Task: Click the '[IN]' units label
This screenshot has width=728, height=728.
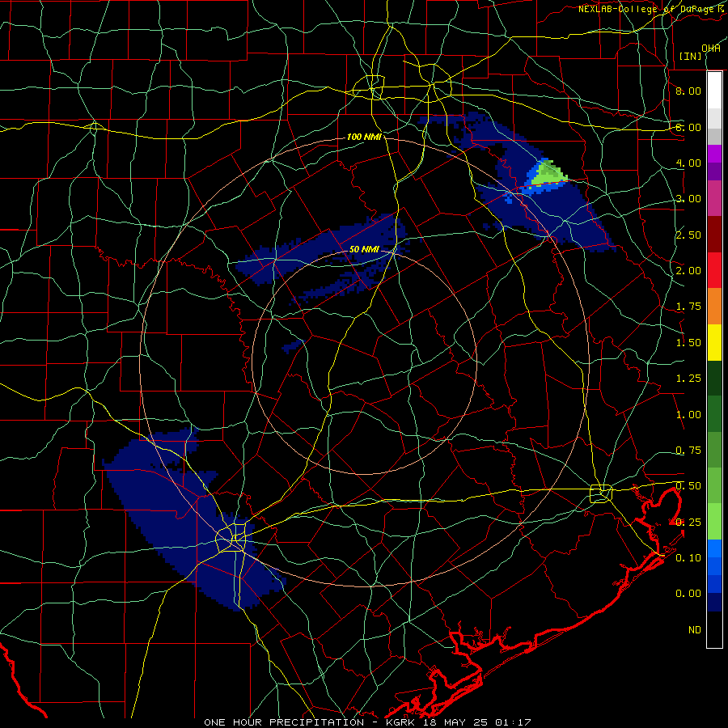Action: click(691, 56)
